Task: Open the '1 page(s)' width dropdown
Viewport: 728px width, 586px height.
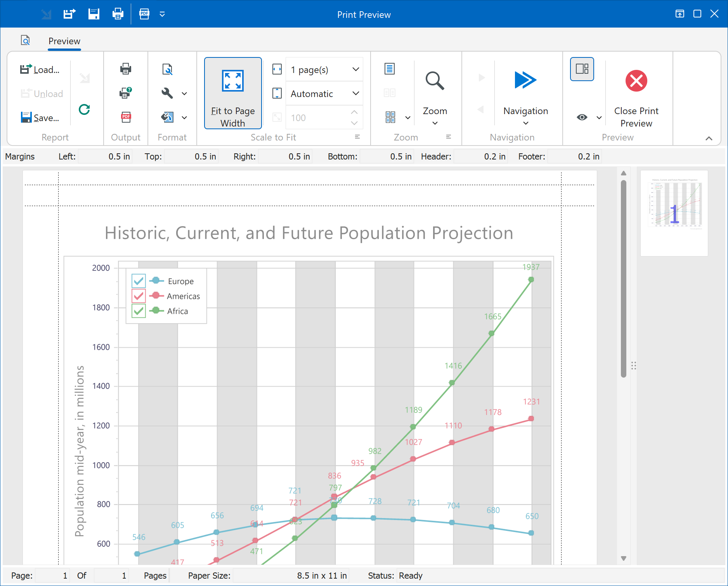Action: point(355,69)
